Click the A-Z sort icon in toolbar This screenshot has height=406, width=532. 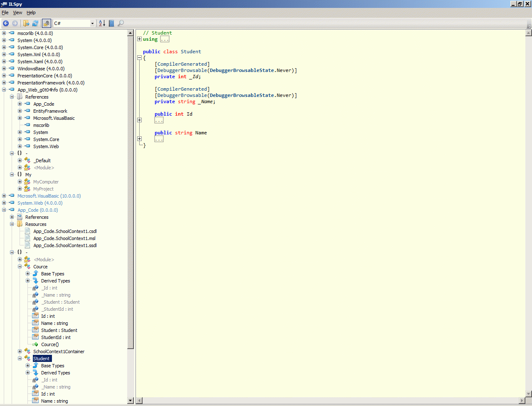point(102,23)
